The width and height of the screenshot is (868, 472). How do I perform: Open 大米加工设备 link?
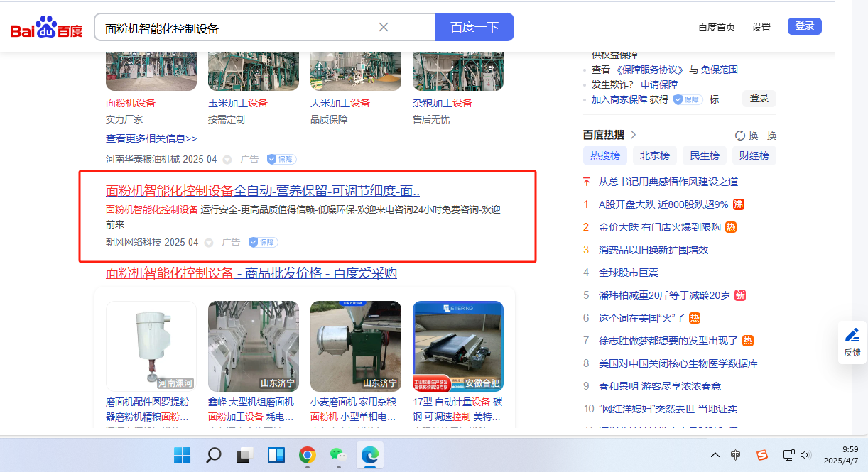[340, 103]
